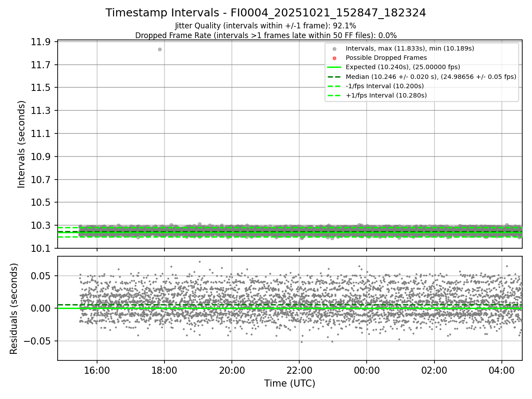This screenshot has width=532, height=399.
Task: Click legend entry -1/fps Interval (10.200s)
Action: (385, 86)
